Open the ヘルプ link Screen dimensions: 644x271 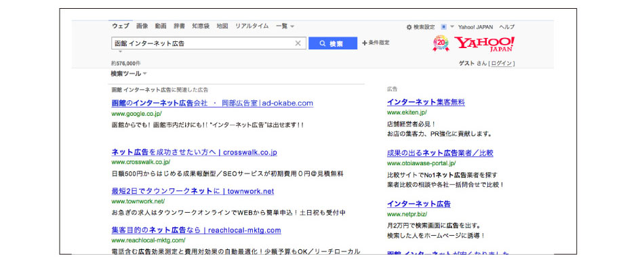[x=507, y=27]
